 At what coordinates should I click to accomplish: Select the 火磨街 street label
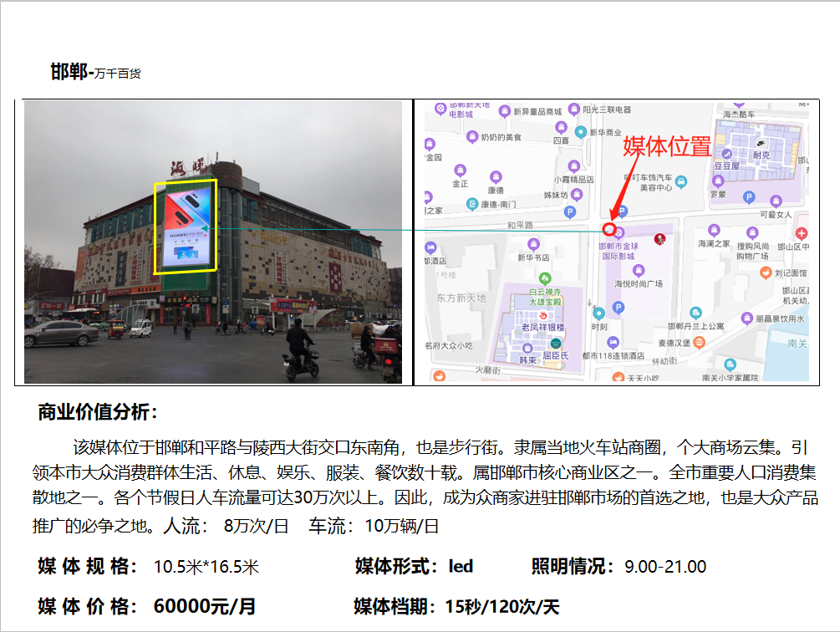(487, 370)
